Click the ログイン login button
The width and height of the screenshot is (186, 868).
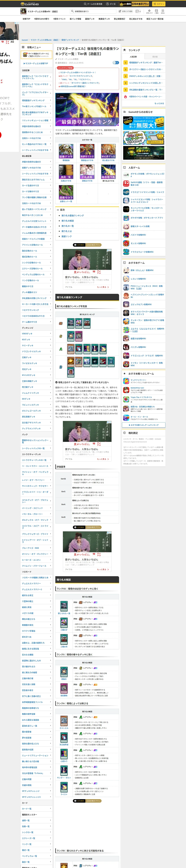pyautogui.click(x=158, y=4)
